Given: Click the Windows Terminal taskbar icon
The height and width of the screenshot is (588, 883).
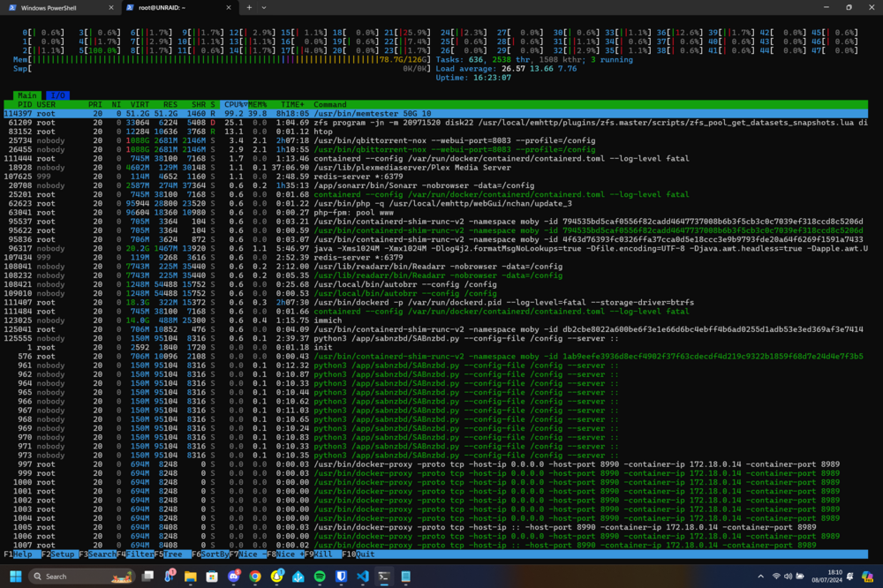Looking at the screenshot, I should (x=384, y=577).
